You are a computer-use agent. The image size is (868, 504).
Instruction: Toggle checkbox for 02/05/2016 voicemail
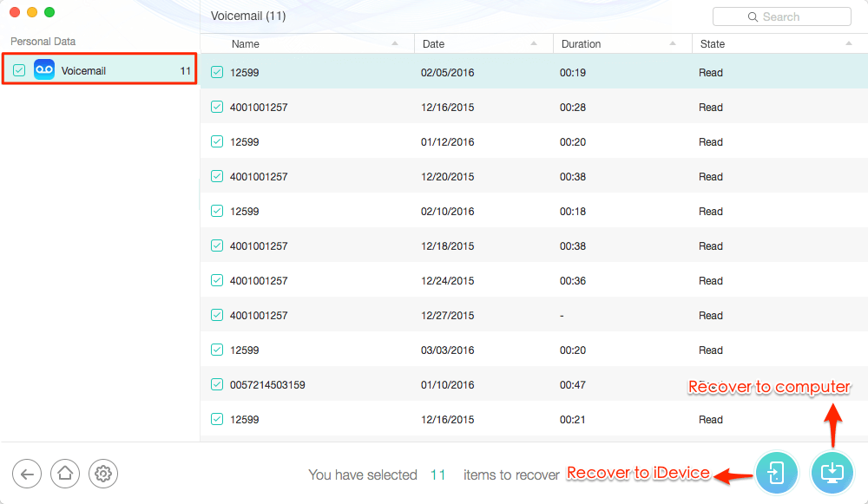pos(217,72)
